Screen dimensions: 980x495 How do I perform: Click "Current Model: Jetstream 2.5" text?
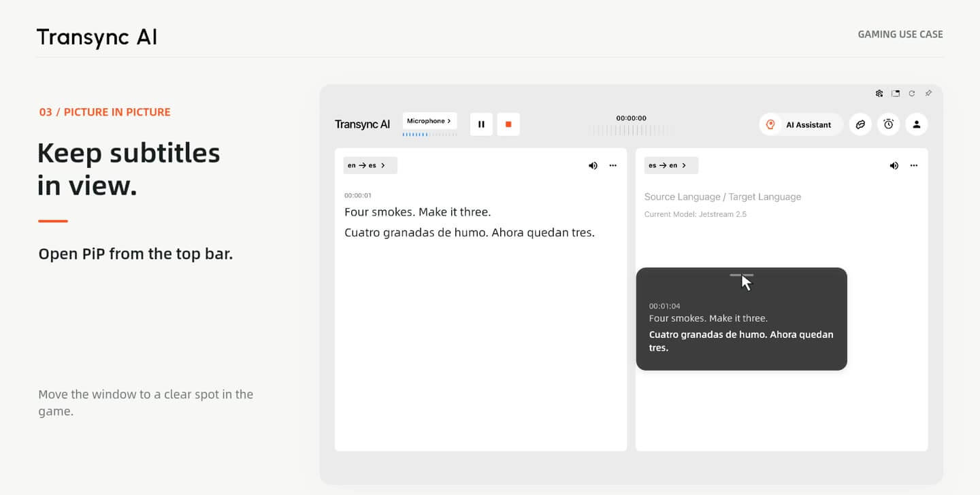point(696,214)
